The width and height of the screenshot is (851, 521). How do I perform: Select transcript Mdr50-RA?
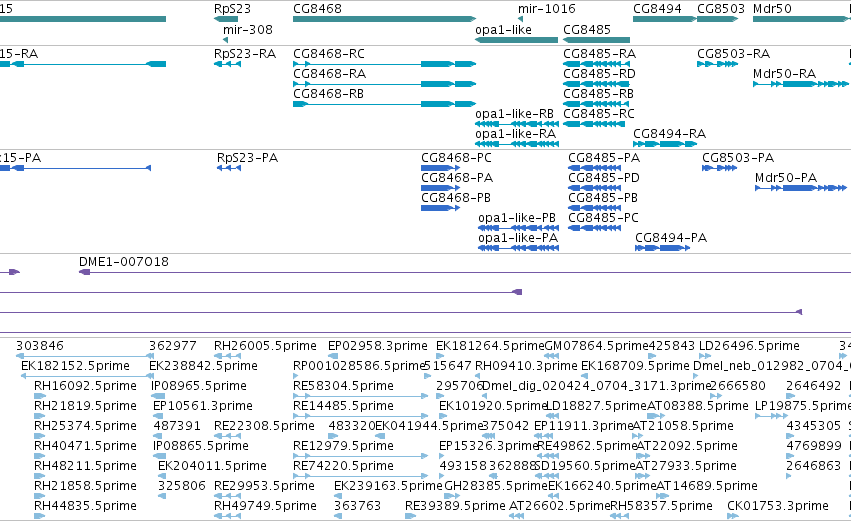(x=784, y=74)
